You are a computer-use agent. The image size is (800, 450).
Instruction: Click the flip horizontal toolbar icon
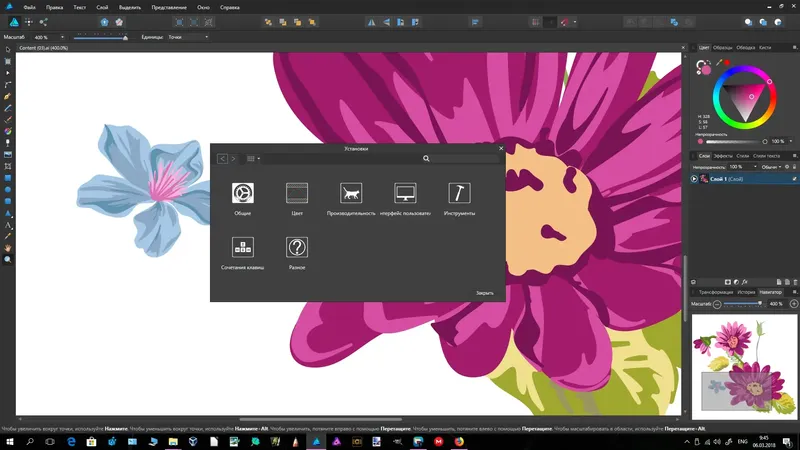[x=371, y=22]
